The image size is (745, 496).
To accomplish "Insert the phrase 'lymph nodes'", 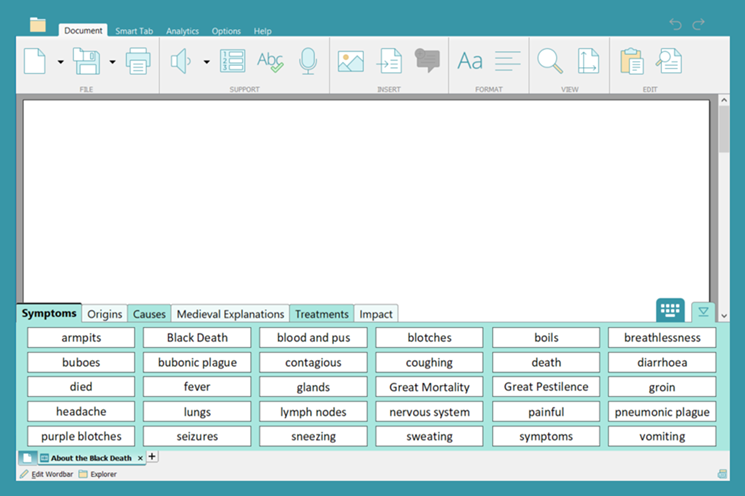I will (313, 412).
